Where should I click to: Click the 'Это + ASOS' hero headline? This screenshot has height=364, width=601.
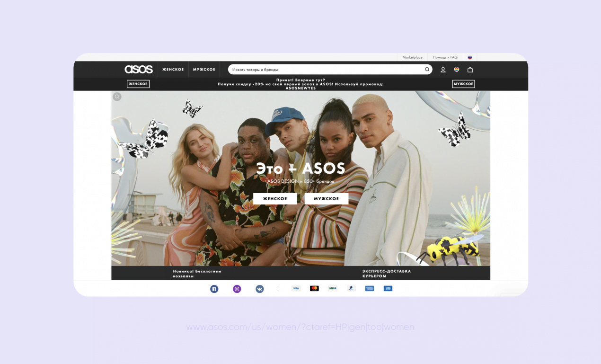(300, 168)
